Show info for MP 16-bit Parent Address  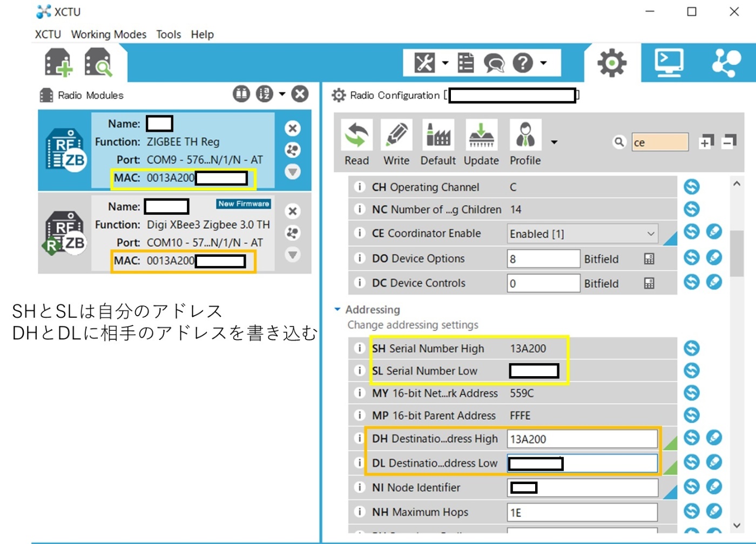point(359,415)
